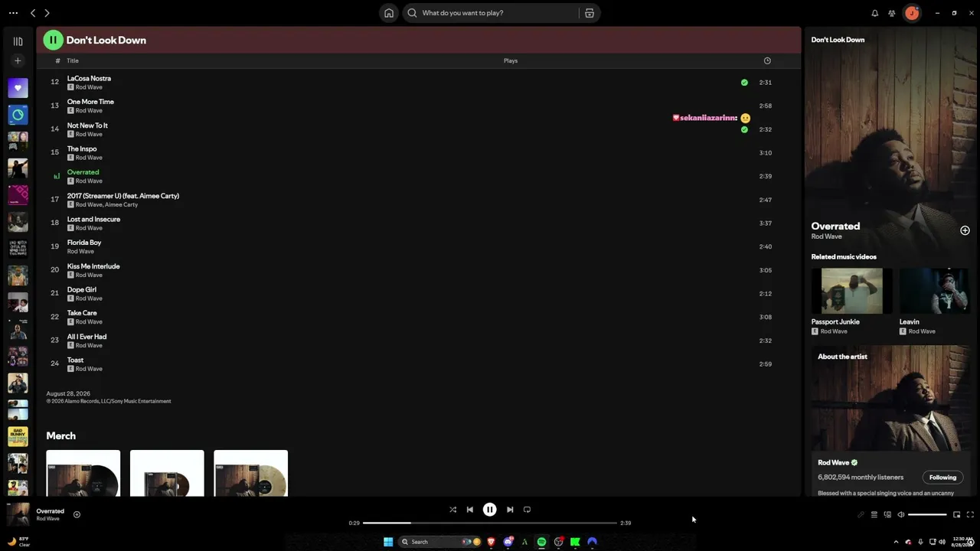Open Spotify from the taskbar
Viewport: 980px width, 551px height.
tap(541, 542)
